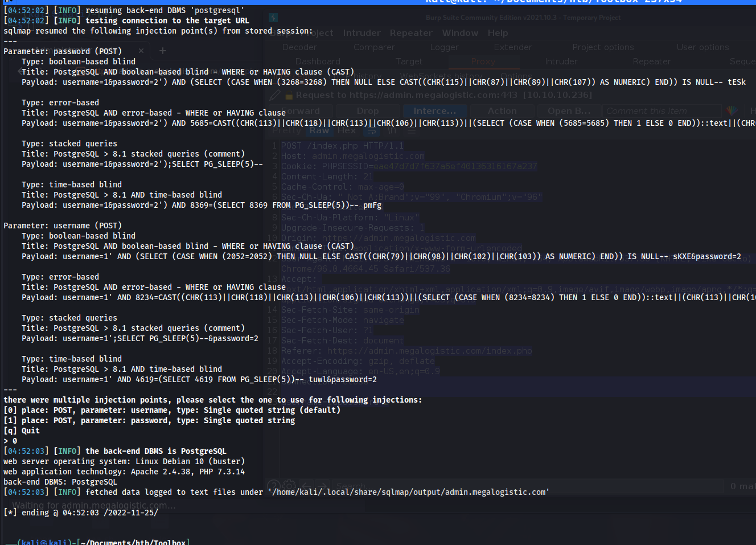The height and width of the screenshot is (545, 756).
Task: Open the Intruder menu in Burp menu bar
Action: click(x=361, y=33)
